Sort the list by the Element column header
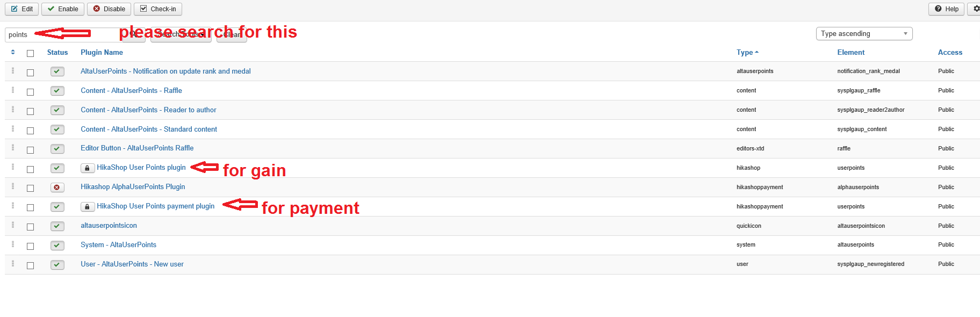This screenshot has width=980, height=317. (851, 53)
